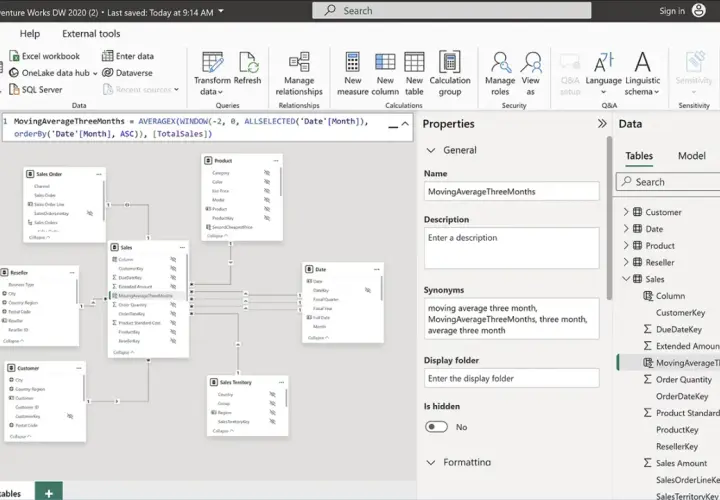Open the Sales table card options menu

coord(182,247)
